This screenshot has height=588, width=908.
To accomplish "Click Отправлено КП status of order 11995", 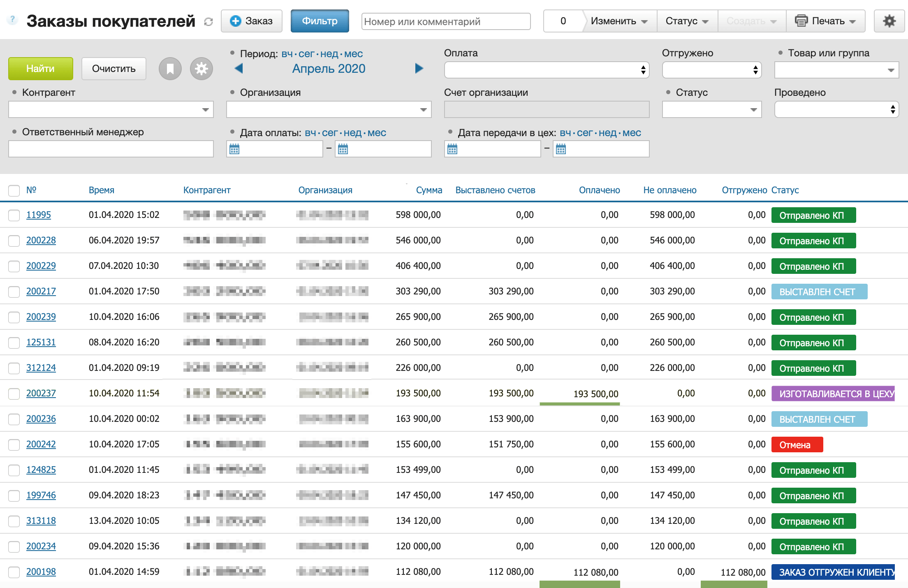I will tap(813, 215).
